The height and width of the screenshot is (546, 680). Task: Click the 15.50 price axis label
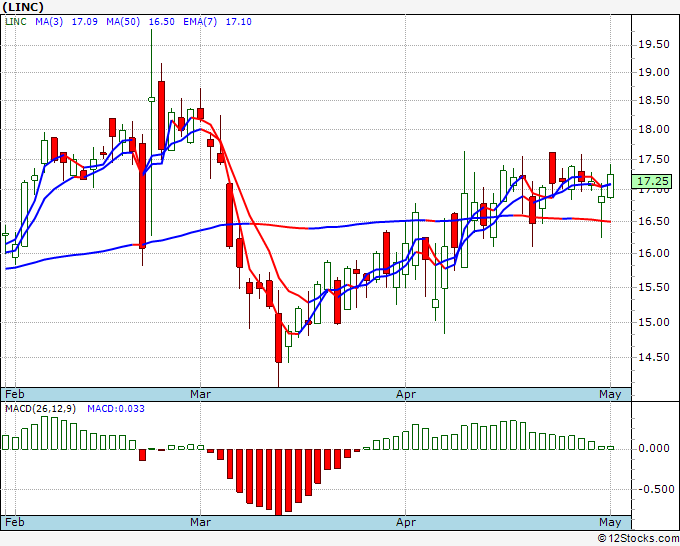(654, 287)
